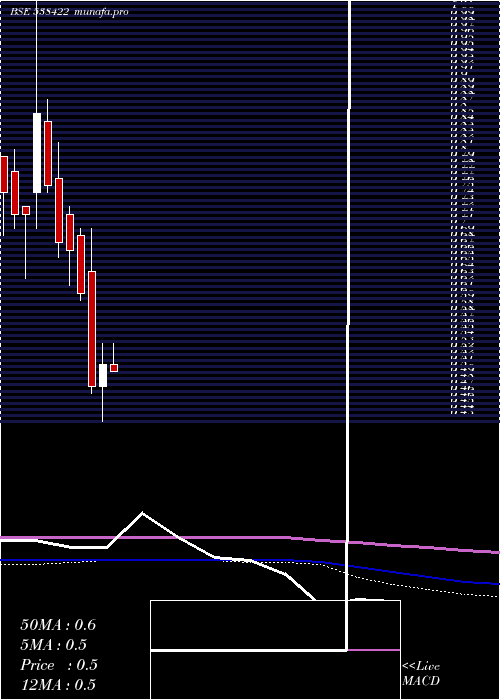Click the BSE 538422 munafa.pro chart title
Screen dimensions: 500x700
(x=69, y=12)
